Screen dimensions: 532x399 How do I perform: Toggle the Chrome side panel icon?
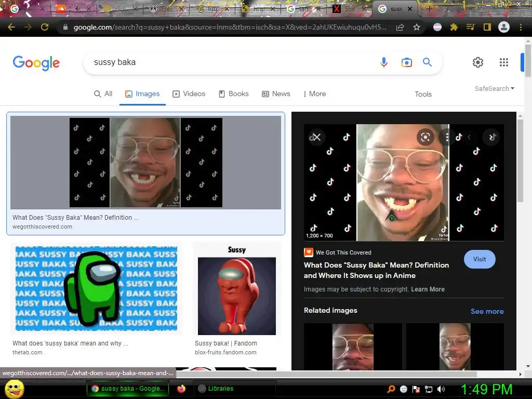click(487, 27)
